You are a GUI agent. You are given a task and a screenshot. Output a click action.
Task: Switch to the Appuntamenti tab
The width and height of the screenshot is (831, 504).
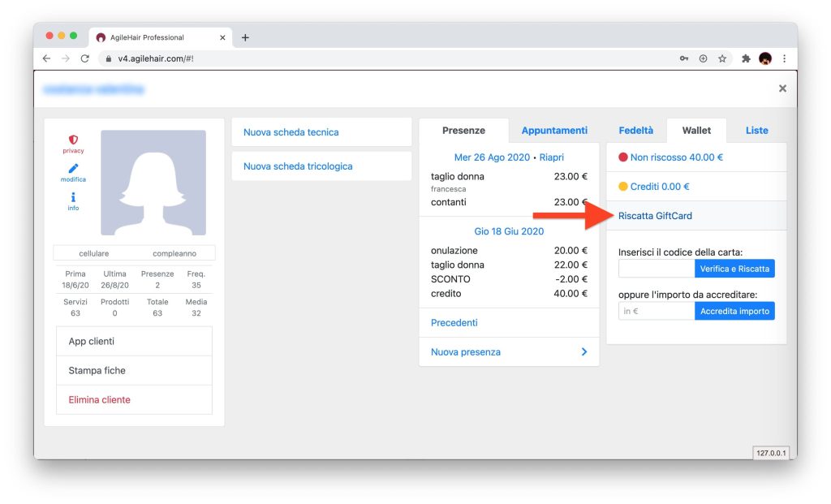click(x=554, y=131)
